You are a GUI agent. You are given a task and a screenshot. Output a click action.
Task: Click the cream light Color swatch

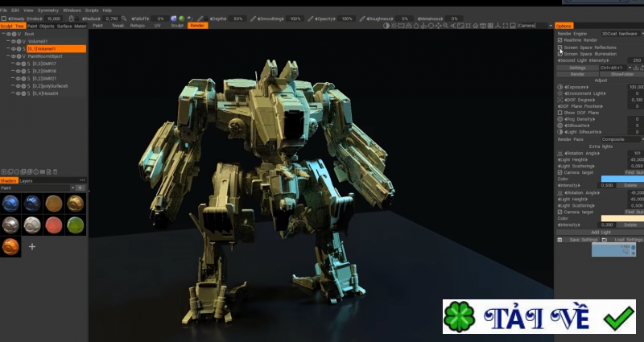point(622,218)
